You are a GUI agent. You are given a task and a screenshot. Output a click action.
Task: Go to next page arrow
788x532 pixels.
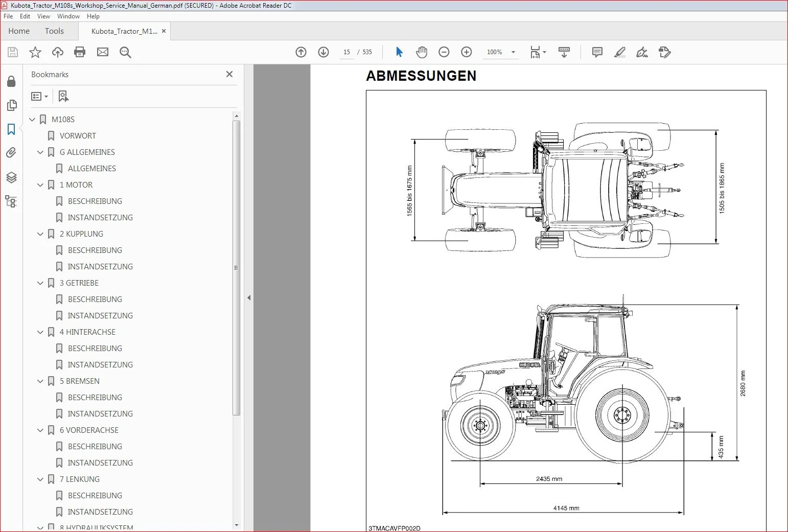coord(323,52)
